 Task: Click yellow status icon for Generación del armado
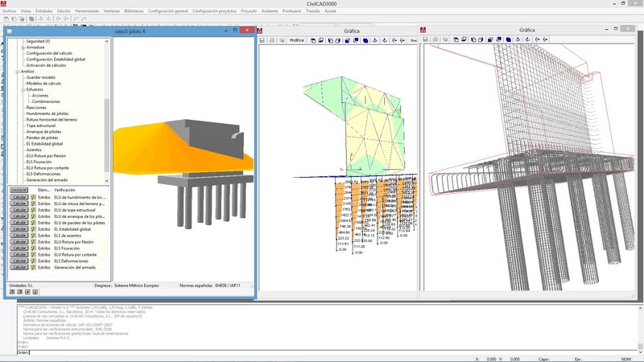pyautogui.click(x=33, y=267)
